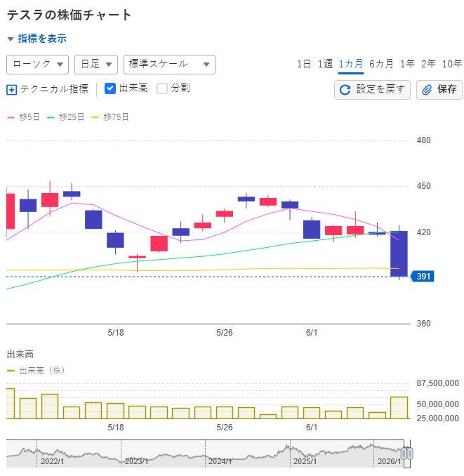Click the テスラの株価チャート heading

[x=69, y=15]
